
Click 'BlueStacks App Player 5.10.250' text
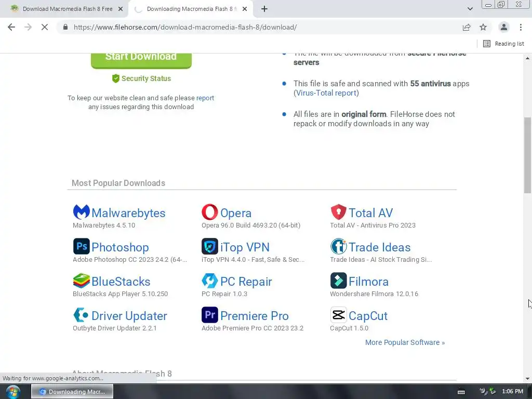click(120, 294)
